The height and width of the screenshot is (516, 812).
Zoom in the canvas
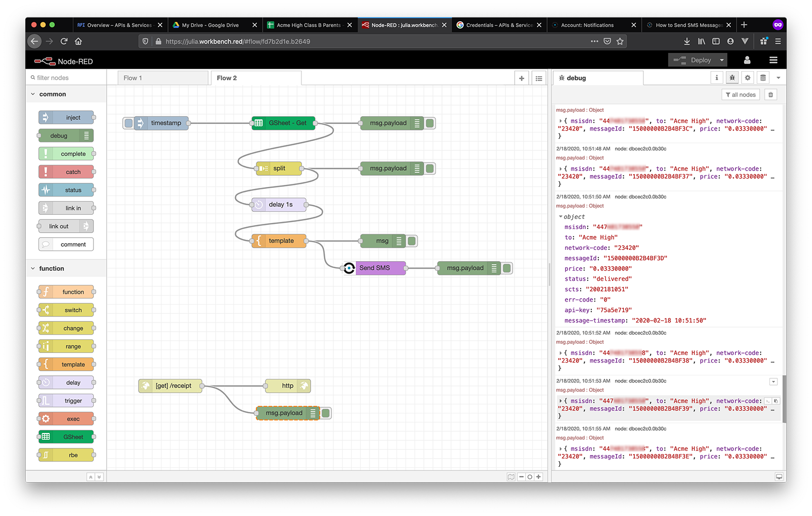[538, 476]
